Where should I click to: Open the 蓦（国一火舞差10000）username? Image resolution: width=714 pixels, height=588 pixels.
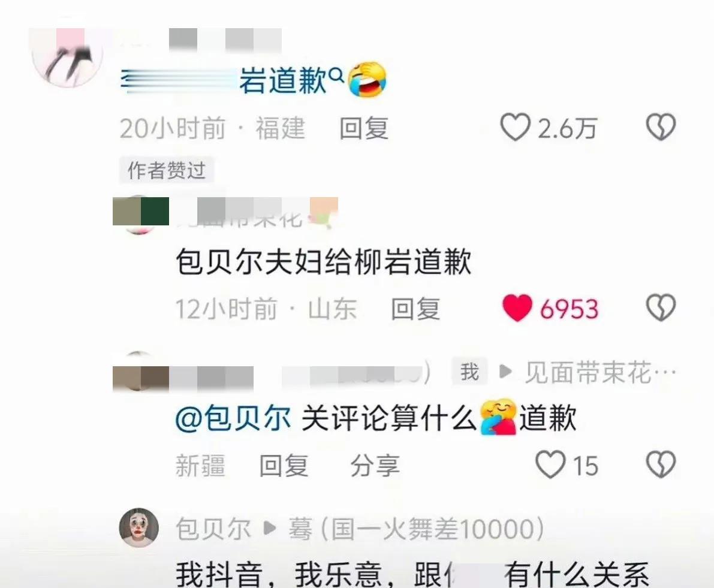coord(416,529)
